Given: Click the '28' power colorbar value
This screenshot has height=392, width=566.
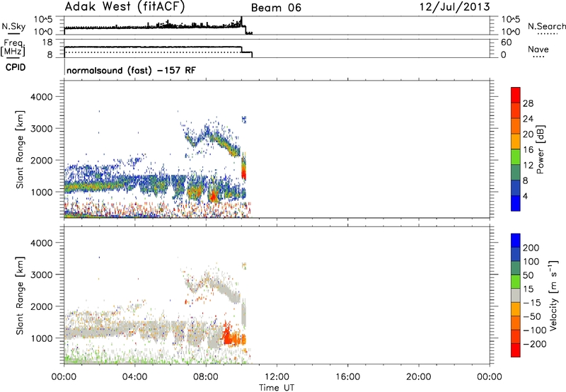Looking at the screenshot, I should coord(528,103).
